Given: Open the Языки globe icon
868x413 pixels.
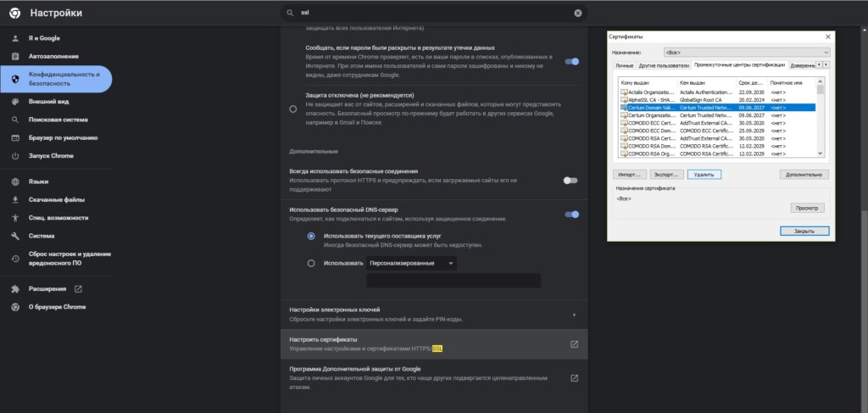Looking at the screenshot, I should (15, 181).
